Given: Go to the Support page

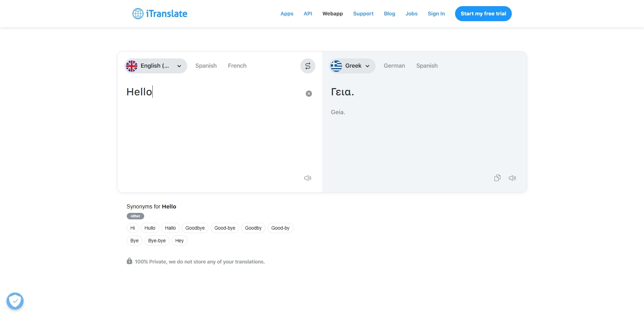Looking at the screenshot, I should pos(363,14).
